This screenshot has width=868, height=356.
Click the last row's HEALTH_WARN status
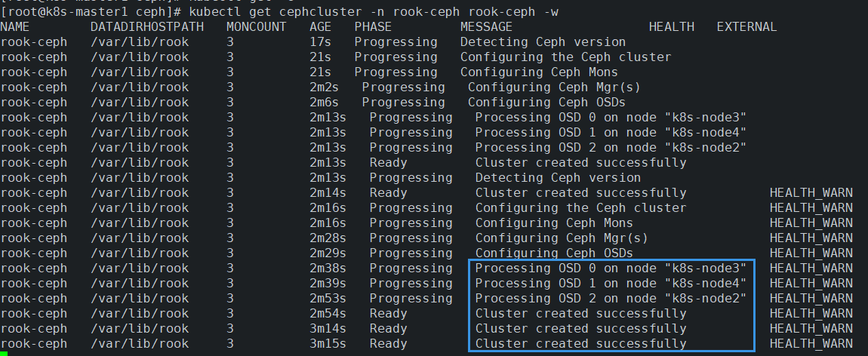811,344
